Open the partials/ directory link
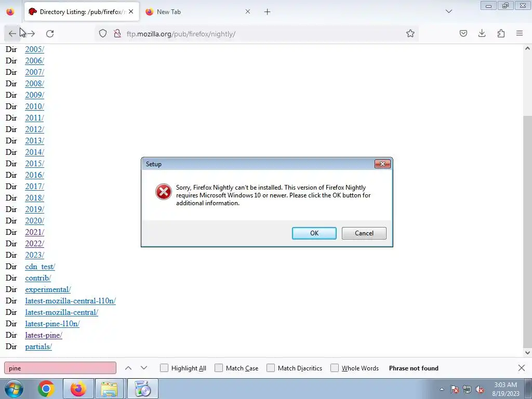 [x=38, y=347]
